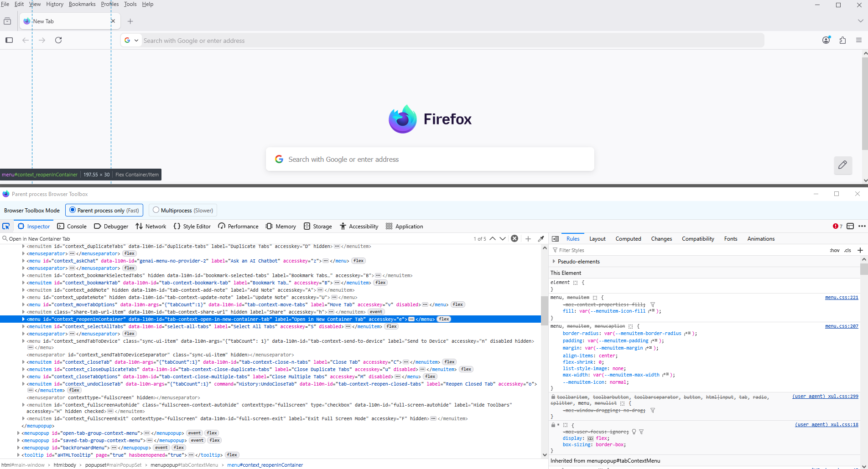The image size is (868, 469).
Task: Open the Layout sidebar tab
Action: tap(598, 238)
